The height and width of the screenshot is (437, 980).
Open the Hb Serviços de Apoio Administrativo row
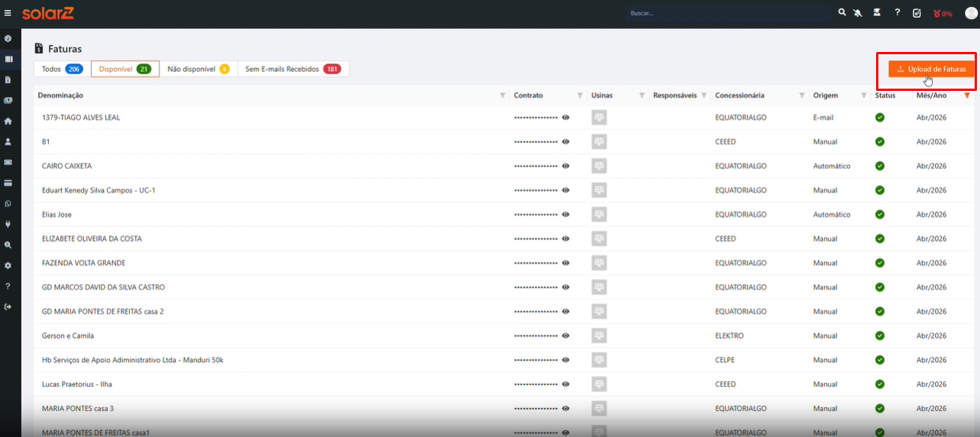point(503,360)
